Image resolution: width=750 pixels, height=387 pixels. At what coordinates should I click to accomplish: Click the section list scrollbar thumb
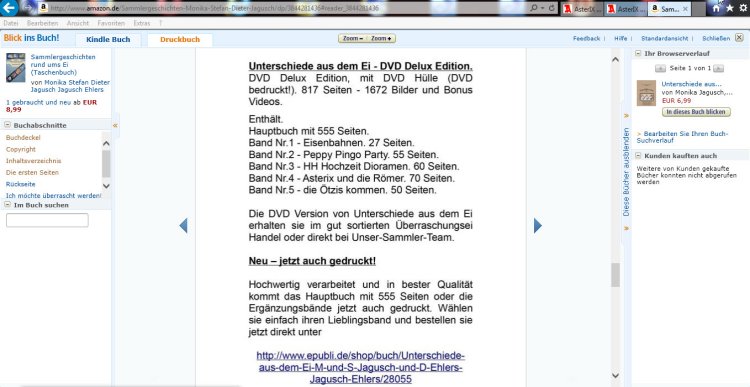106,164
